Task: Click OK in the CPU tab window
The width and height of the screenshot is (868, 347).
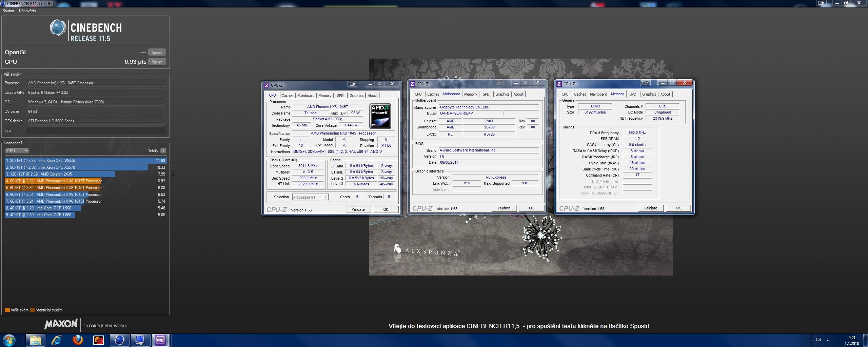Action: [386, 209]
